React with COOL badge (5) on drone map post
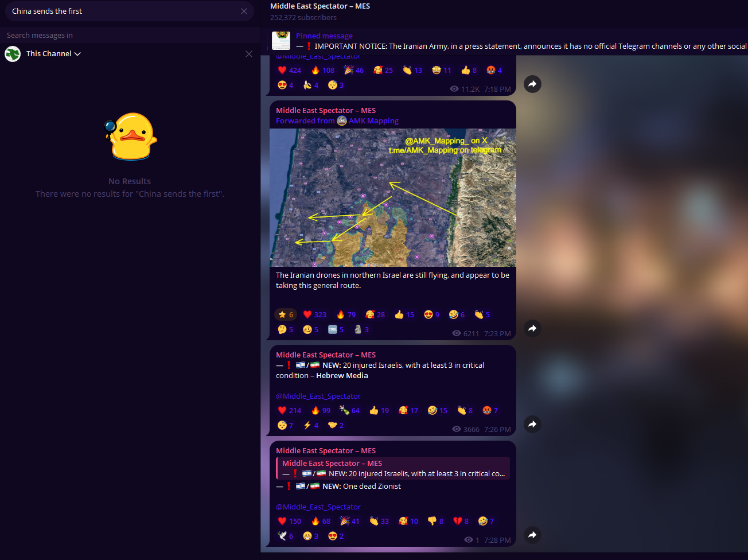Viewport: 748px width, 560px height. click(336, 330)
